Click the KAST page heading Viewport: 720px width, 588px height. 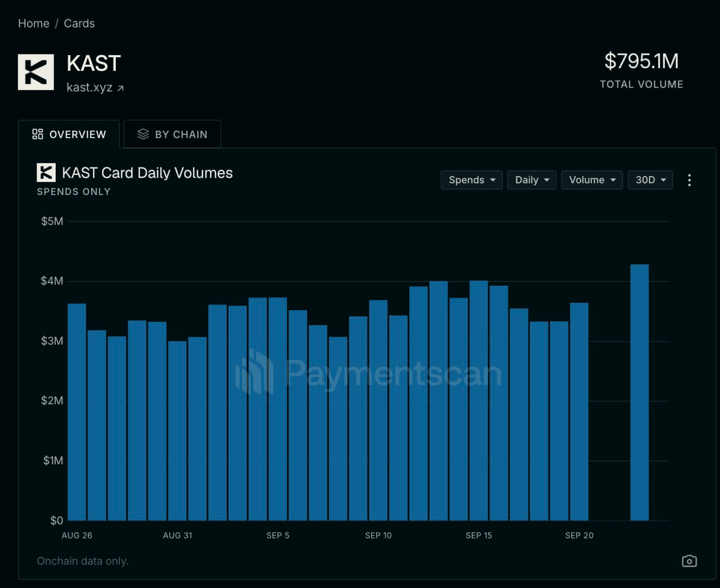click(x=94, y=64)
